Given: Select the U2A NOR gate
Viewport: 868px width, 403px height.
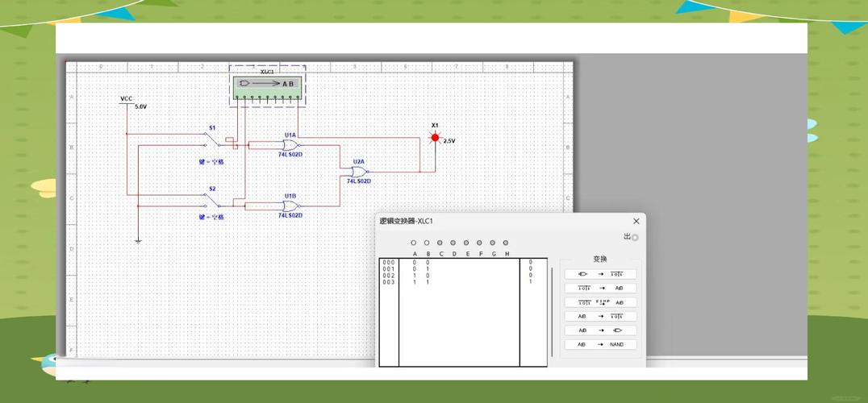Looking at the screenshot, I should point(359,172).
